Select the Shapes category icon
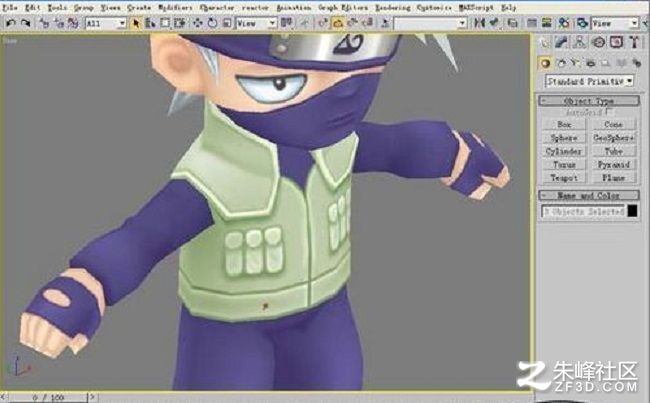Viewport: 650px width, 403px height. coord(561,63)
